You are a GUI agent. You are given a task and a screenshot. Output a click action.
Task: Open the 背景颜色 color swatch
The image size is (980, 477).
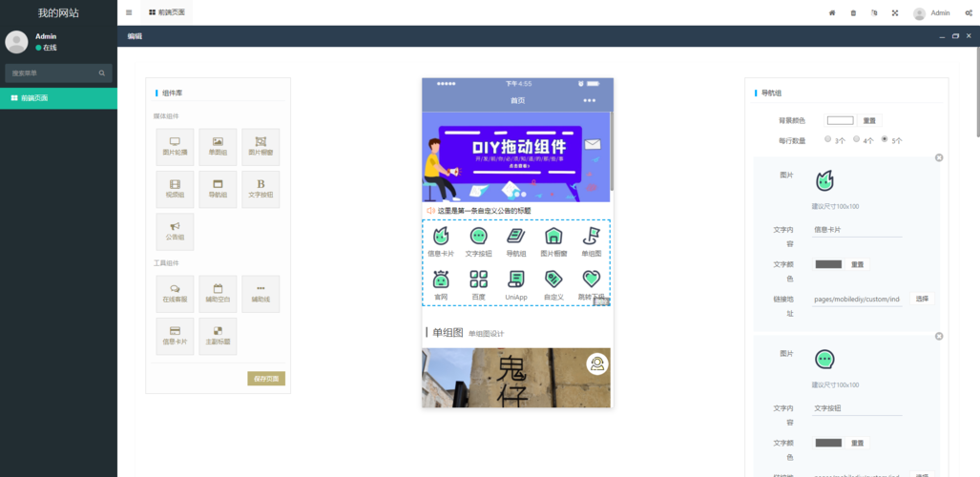[x=840, y=120]
